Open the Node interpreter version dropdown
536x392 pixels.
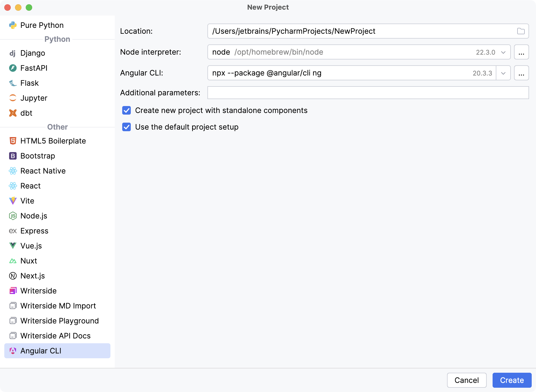click(503, 52)
